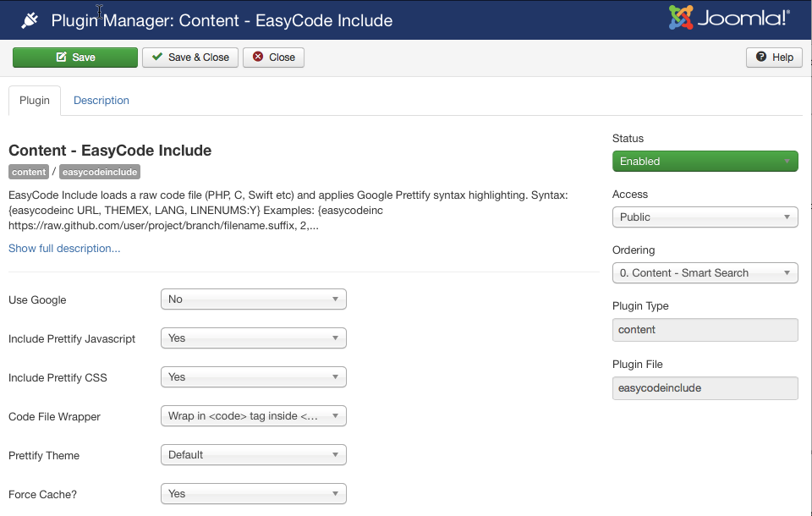Select the Plugin tab
Image resolution: width=812 pixels, height=516 pixels.
pyautogui.click(x=35, y=101)
